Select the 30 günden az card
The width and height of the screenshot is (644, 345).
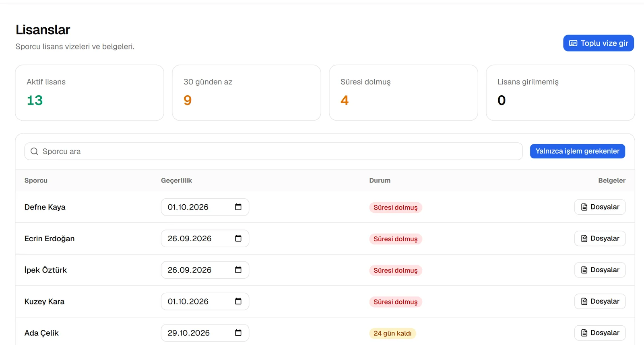246,92
